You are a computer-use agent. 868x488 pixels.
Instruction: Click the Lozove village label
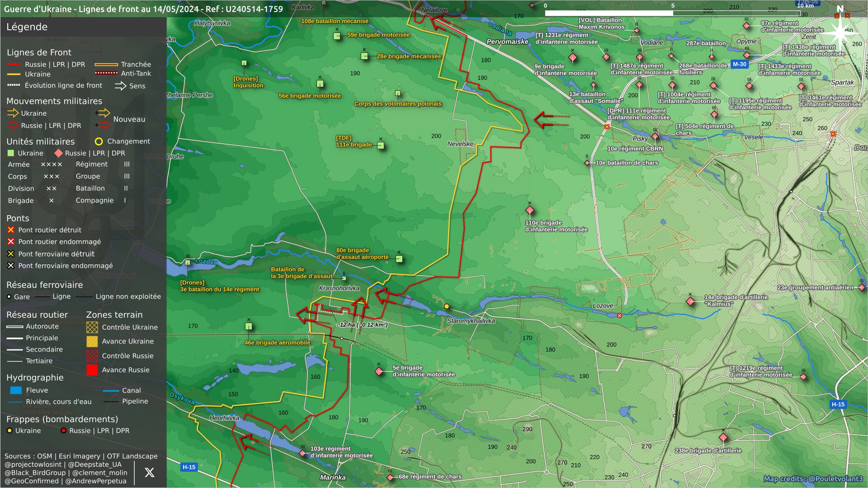pos(603,306)
